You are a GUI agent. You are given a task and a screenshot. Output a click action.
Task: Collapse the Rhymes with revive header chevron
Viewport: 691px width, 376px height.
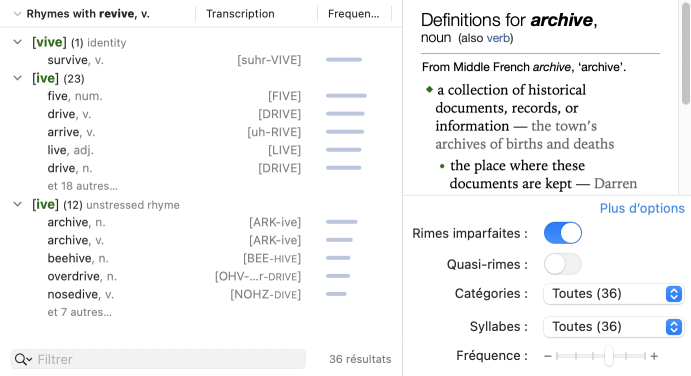tap(17, 14)
